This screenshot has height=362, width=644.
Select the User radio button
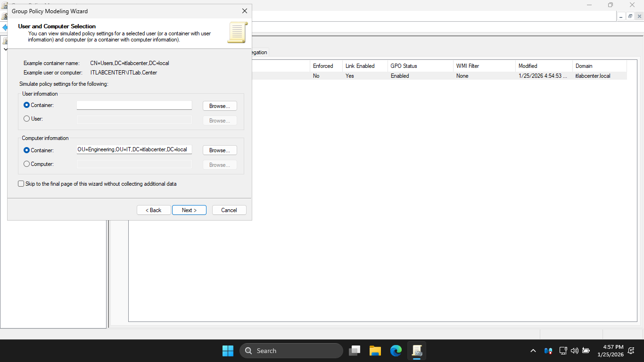point(27,119)
